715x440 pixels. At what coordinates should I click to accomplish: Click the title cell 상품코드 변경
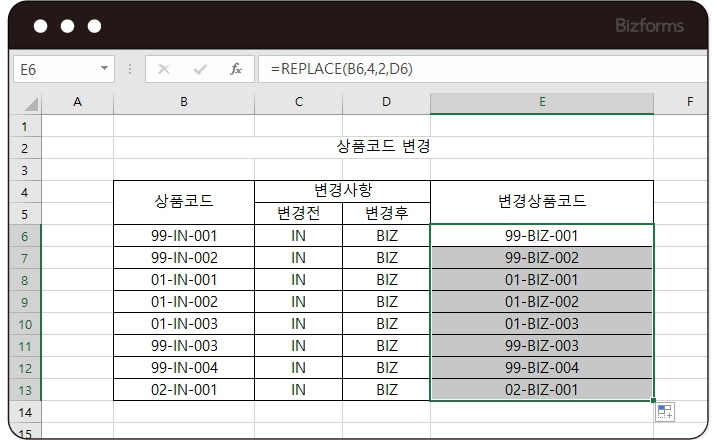(383, 147)
